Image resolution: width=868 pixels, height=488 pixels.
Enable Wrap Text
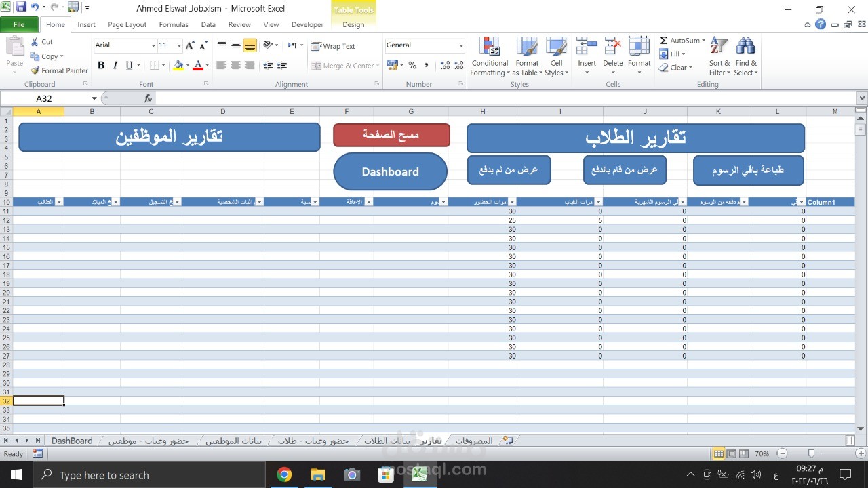333,46
